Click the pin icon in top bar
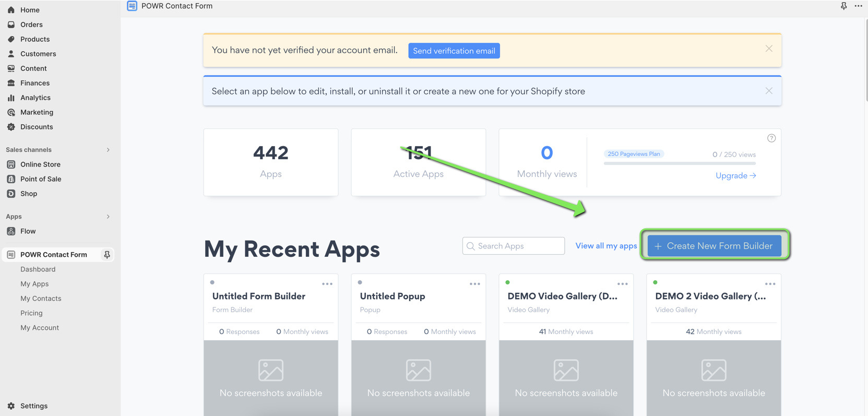 [843, 6]
